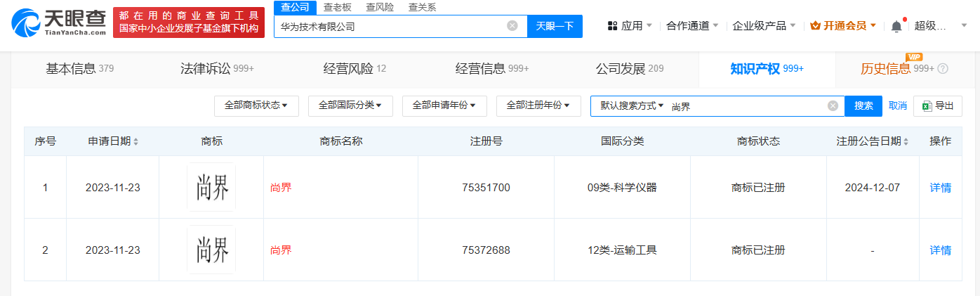980x296 pixels.
Task: Sort by 注册公告日期 column arrows
Action: click(x=906, y=141)
